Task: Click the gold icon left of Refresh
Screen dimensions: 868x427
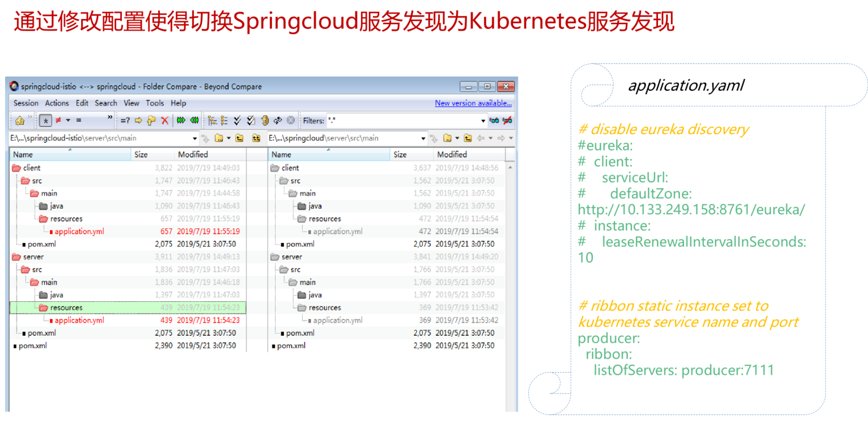Action: (x=264, y=121)
